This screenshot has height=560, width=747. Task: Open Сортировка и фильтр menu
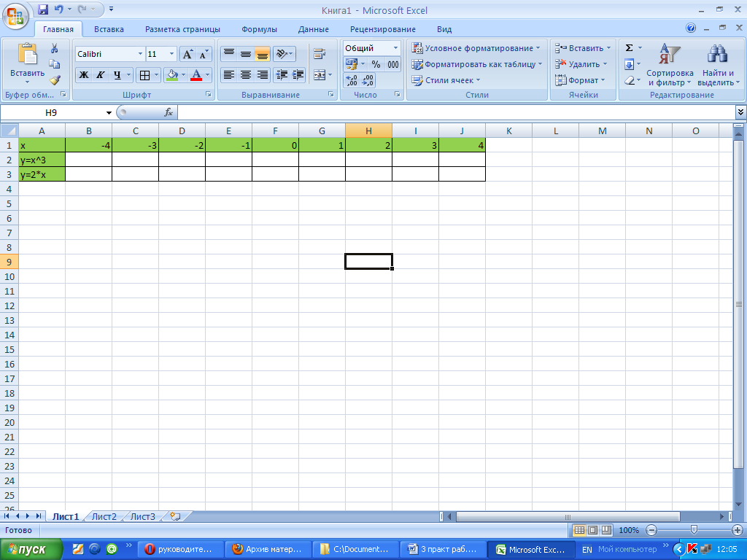670,64
